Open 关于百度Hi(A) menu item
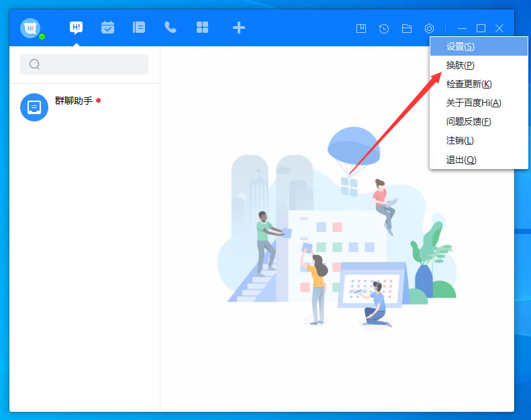The width and height of the screenshot is (531, 420). tap(473, 103)
